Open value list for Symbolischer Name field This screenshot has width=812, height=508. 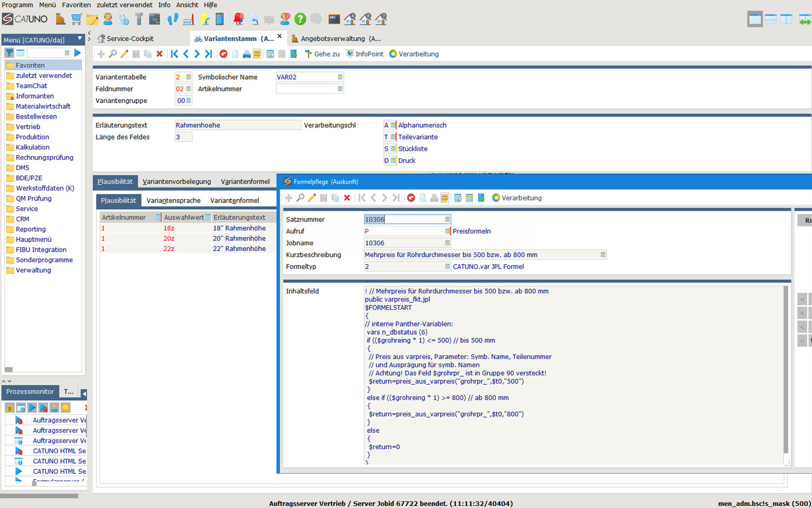tap(340, 77)
